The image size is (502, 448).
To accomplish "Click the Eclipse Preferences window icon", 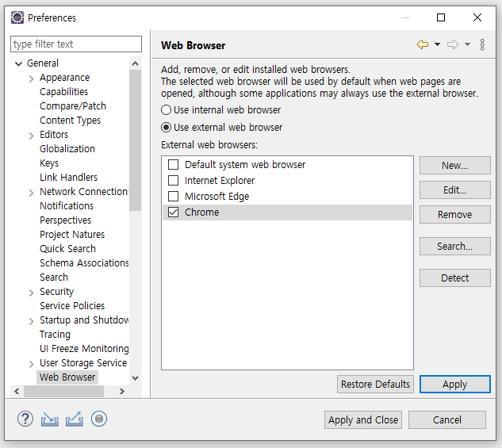I will coord(17,17).
